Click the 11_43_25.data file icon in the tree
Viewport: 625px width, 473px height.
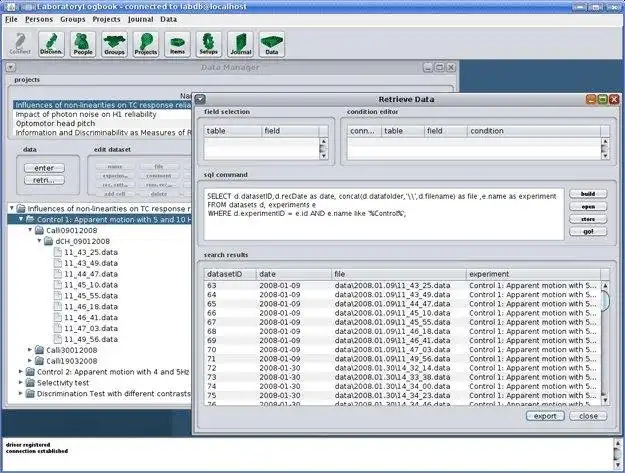click(58, 252)
